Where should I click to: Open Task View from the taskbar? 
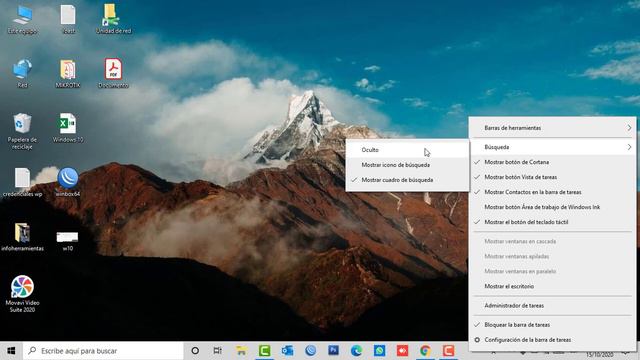pyautogui.click(x=218, y=351)
